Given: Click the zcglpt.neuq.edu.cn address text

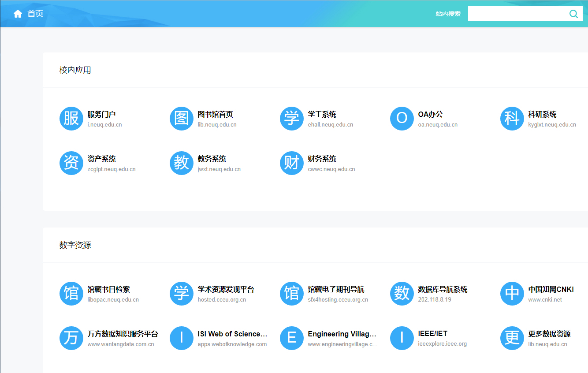Looking at the screenshot, I should (111, 169).
